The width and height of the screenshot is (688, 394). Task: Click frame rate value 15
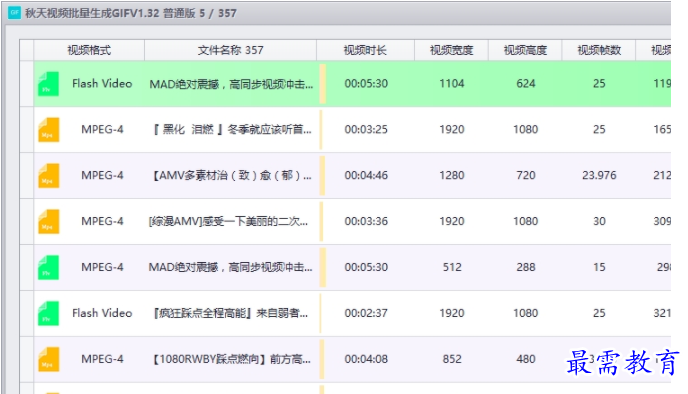point(599,267)
